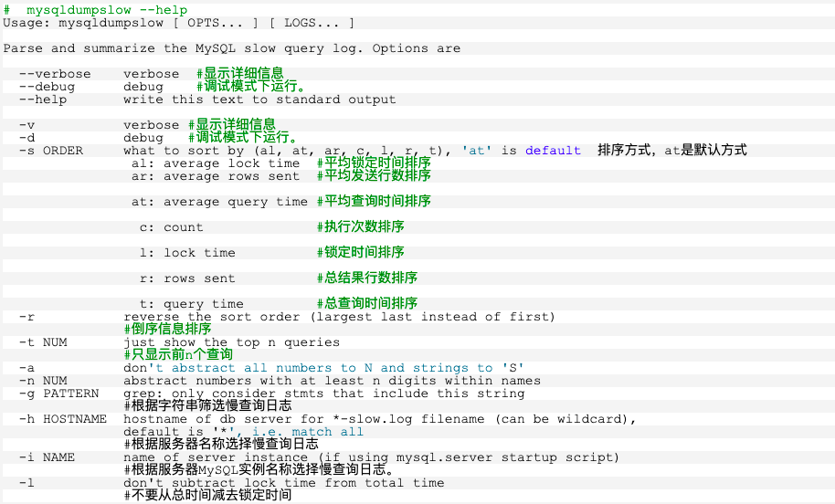The width and height of the screenshot is (835, 504).
Task: Click the 'c: count' entry
Action: pos(172,227)
